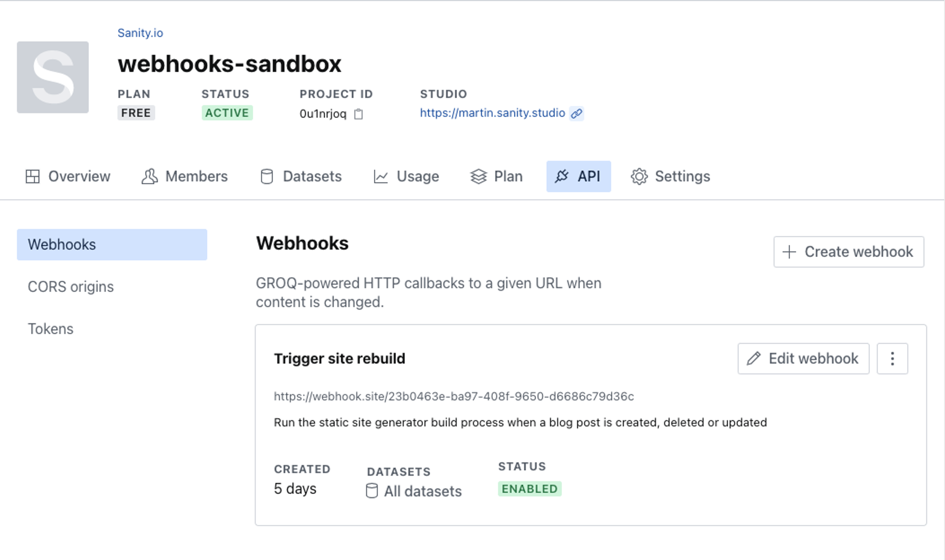945x560 pixels.
Task: Click the project avatar S logo
Action: (x=53, y=77)
